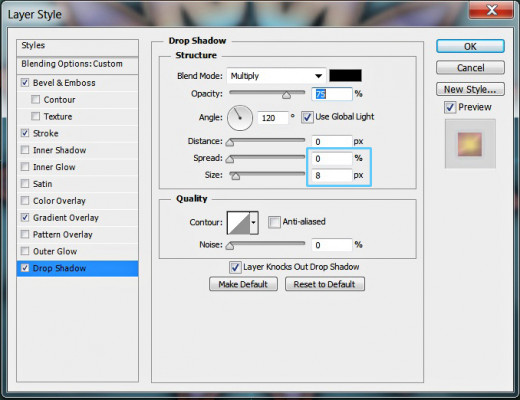Open the Blend Mode dropdown
Screen dimensions: 520x400
[x=276, y=76]
